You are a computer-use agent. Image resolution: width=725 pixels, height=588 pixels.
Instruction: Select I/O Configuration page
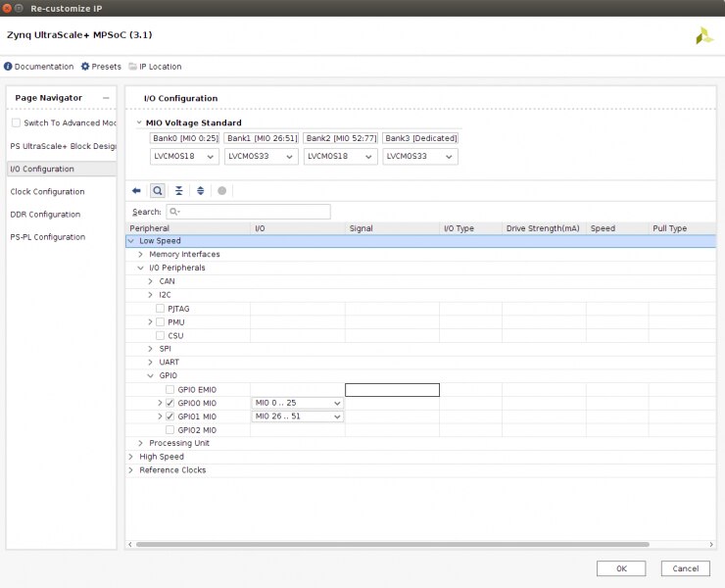coord(62,169)
